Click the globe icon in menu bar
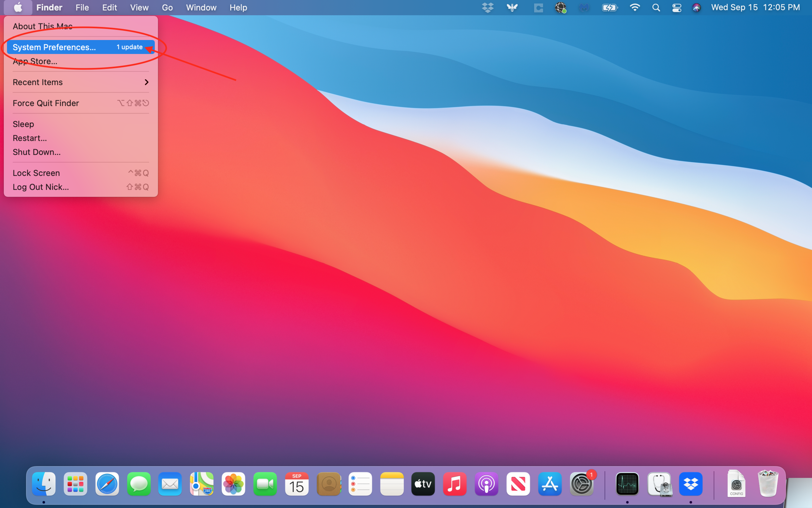The width and height of the screenshot is (812, 508). point(561,7)
